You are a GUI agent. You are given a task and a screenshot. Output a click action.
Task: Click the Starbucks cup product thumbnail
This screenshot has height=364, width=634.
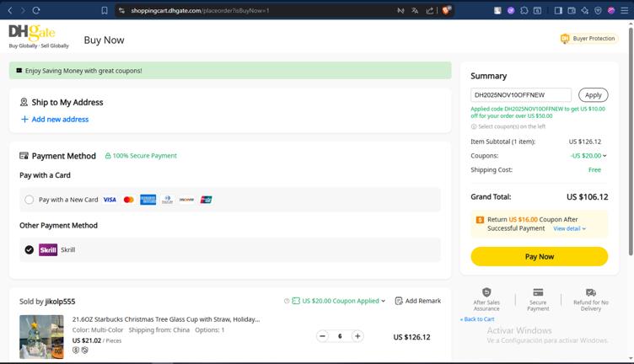click(x=41, y=337)
